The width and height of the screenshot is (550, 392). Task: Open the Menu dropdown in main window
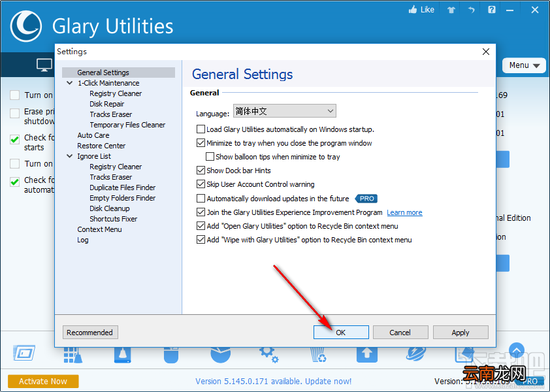524,65
